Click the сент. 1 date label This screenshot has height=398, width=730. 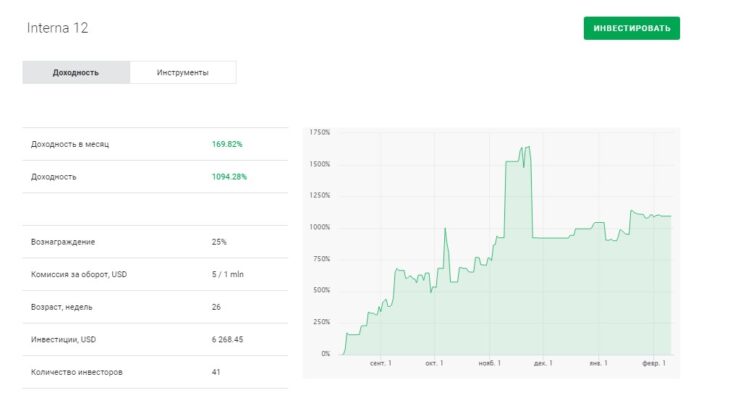380,363
